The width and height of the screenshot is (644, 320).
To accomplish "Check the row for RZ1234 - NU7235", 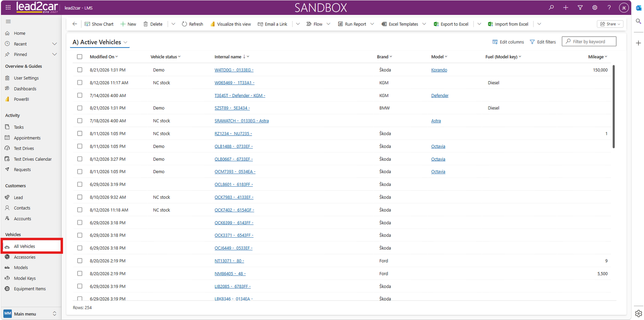I will [x=80, y=134].
